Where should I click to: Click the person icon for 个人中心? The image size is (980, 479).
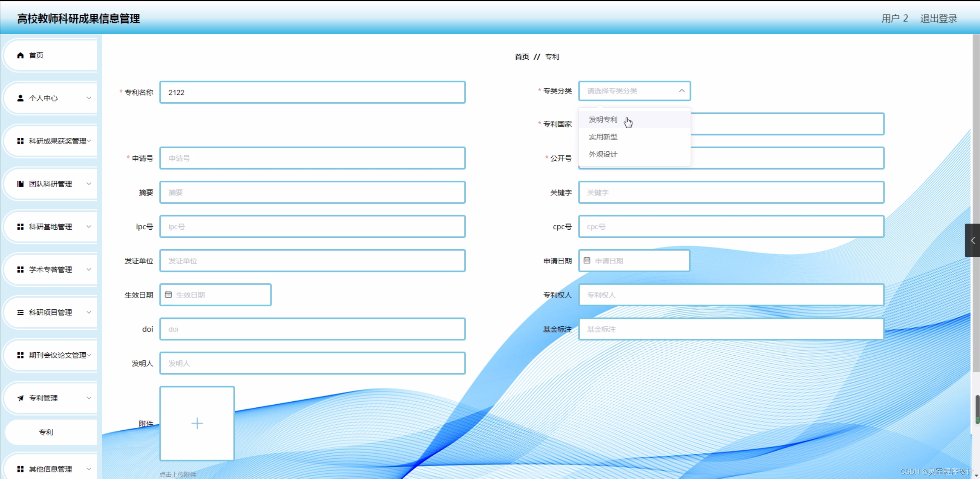pos(20,98)
